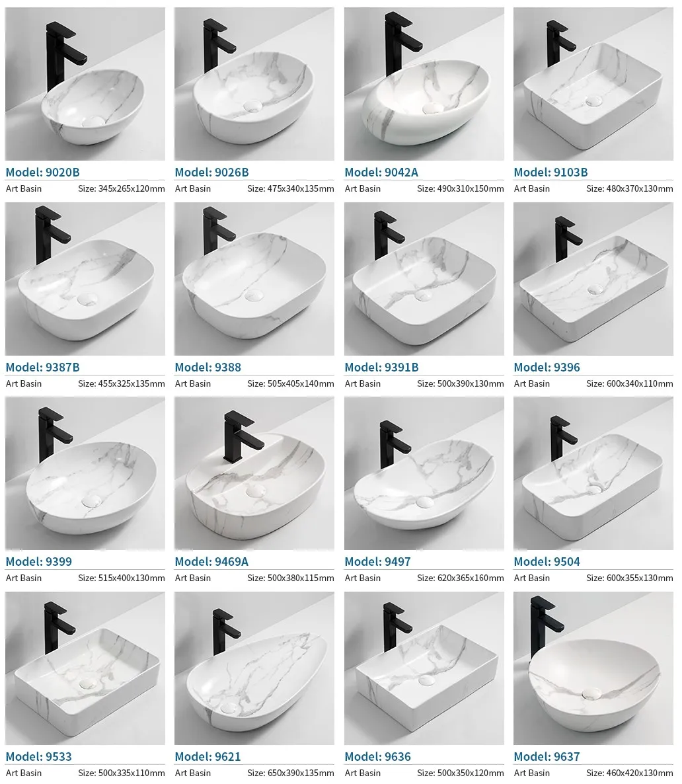Screen dimensions: 682x784
Task: Select the Model 9399 oval basin image
Action: (x=85, y=473)
